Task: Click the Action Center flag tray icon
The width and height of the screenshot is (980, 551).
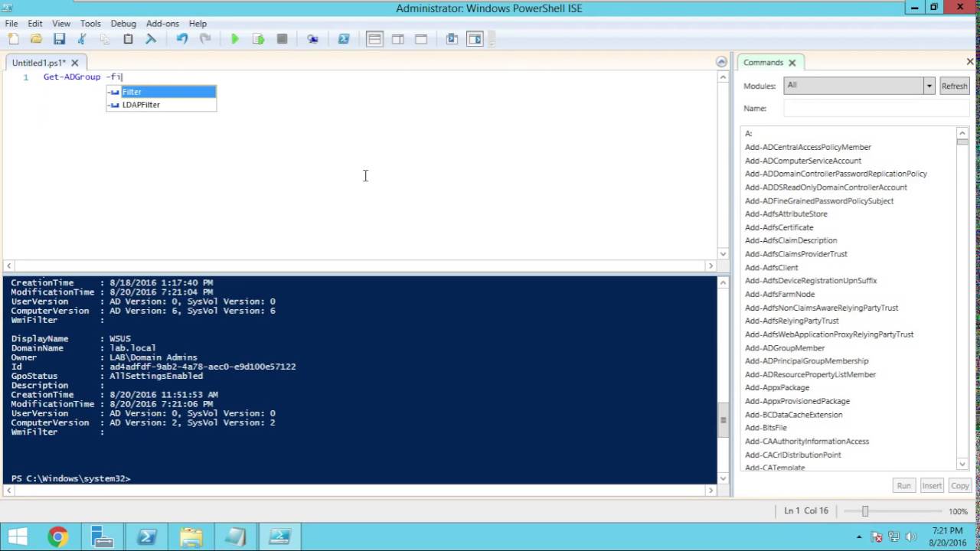Action: click(877, 537)
